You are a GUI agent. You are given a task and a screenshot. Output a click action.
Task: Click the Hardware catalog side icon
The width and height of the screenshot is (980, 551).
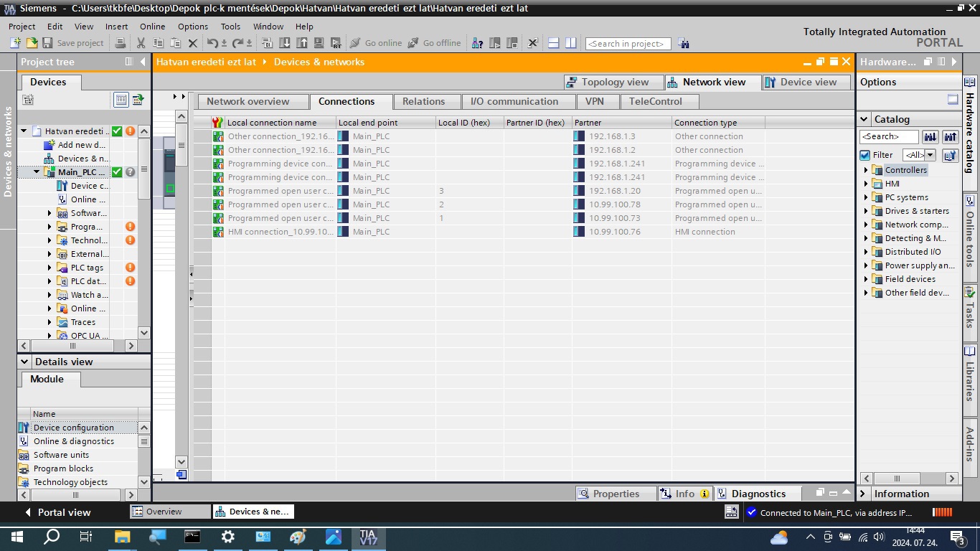[970, 83]
